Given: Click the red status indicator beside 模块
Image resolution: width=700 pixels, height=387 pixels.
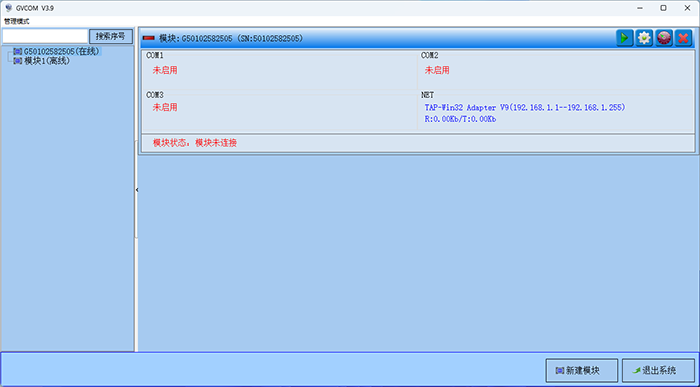Looking at the screenshot, I should (149, 38).
